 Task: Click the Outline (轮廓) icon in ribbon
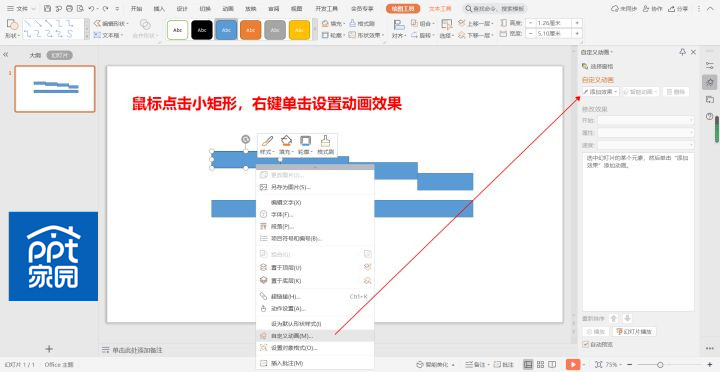click(x=325, y=34)
